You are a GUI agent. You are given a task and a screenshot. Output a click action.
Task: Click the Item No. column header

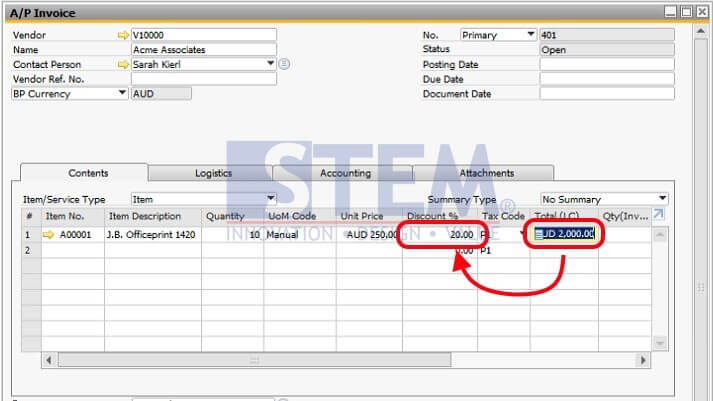click(73, 216)
